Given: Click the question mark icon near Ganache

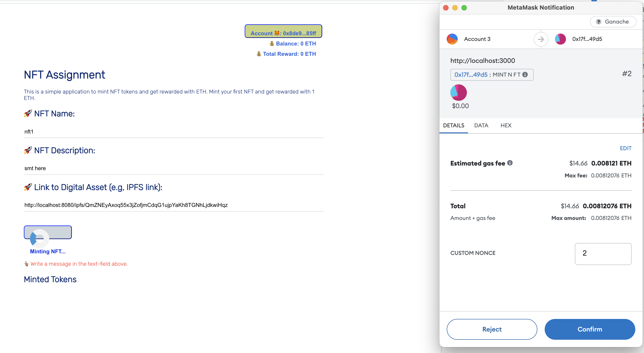Looking at the screenshot, I should [598, 22].
